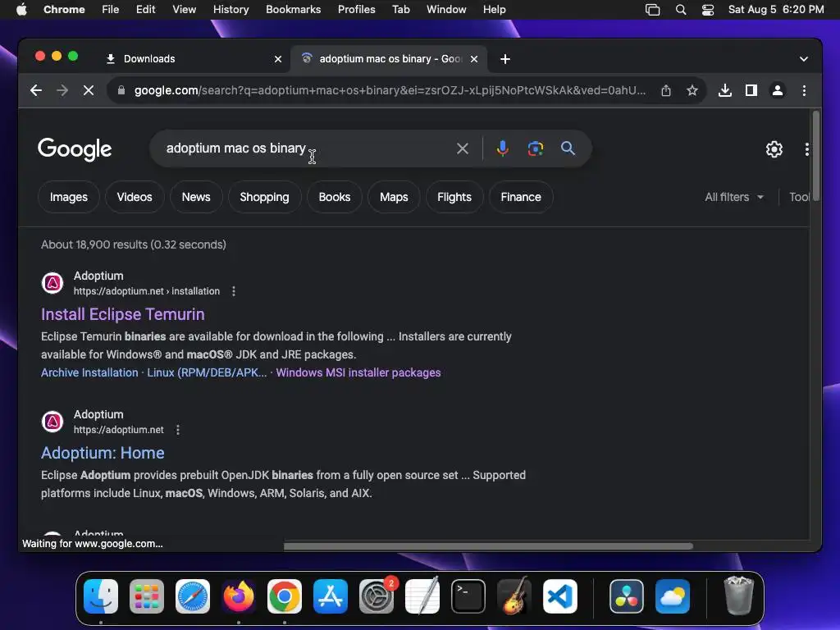Open the tab search chevron
The height and width of the screenshot is (630, 840).
pyautogui.click(x=804, y=59)
